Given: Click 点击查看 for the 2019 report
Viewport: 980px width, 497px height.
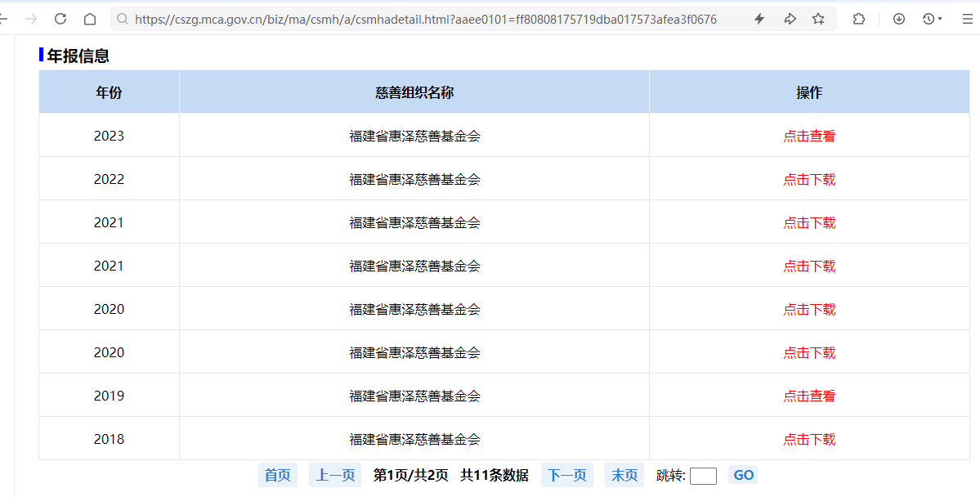Looking at the screenshot, I should (809, 396).
